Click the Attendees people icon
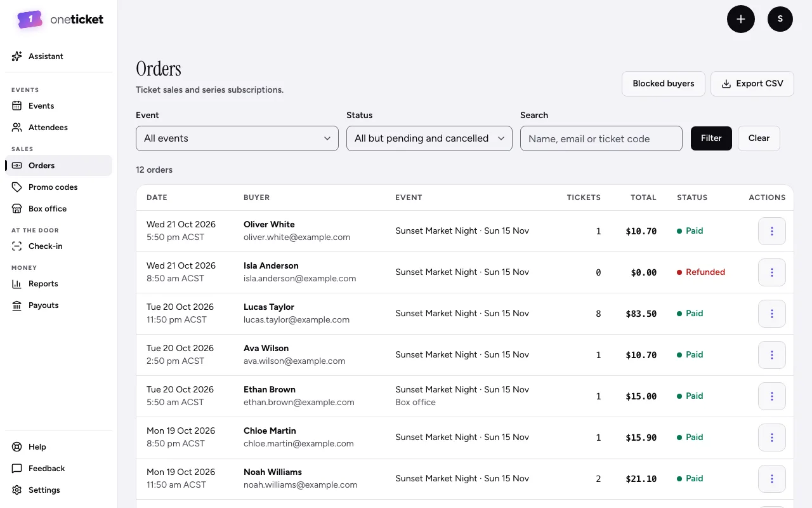Image resolution: width=812 pixels, height=508 pixels. (x=17, y=128)
